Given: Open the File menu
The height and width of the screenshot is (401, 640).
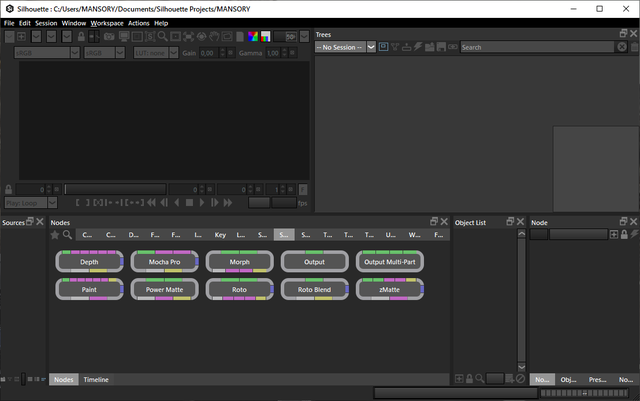Looking at the screenshot, I should pos(9,23).
